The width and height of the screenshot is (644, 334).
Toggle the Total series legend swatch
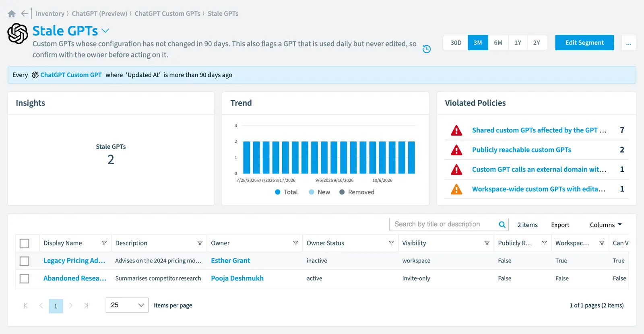278,192
